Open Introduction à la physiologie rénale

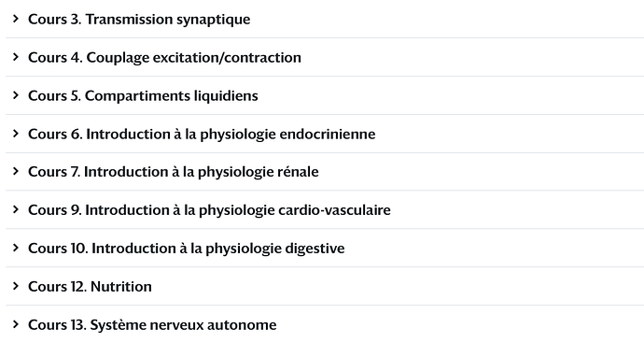tap(202, 172)
